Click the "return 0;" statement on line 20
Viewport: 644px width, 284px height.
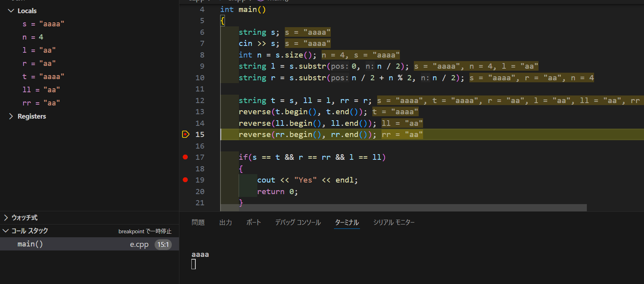click(277, 192)
